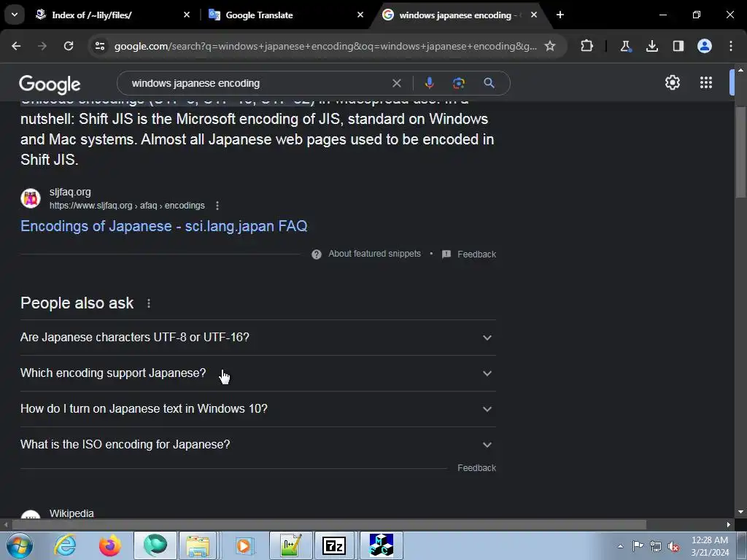Click the vertical scrollbar thumb
This screenshot has height=560, width=747.
click(740, 152)
